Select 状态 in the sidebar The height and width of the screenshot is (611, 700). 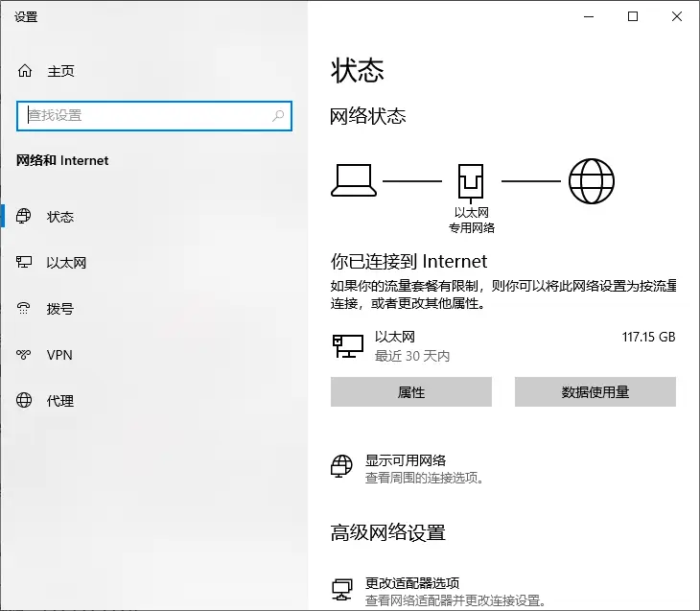[x=60, y=217]
